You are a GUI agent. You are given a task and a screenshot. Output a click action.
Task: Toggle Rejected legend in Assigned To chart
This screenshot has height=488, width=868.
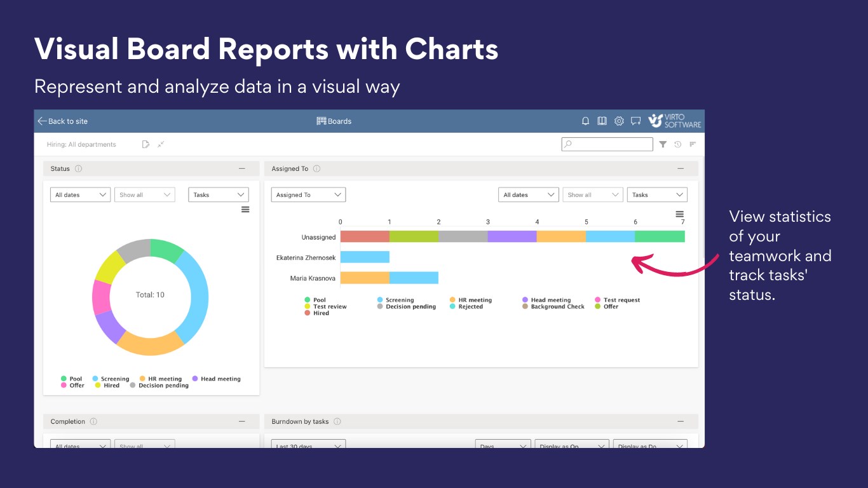click(466, 306)
